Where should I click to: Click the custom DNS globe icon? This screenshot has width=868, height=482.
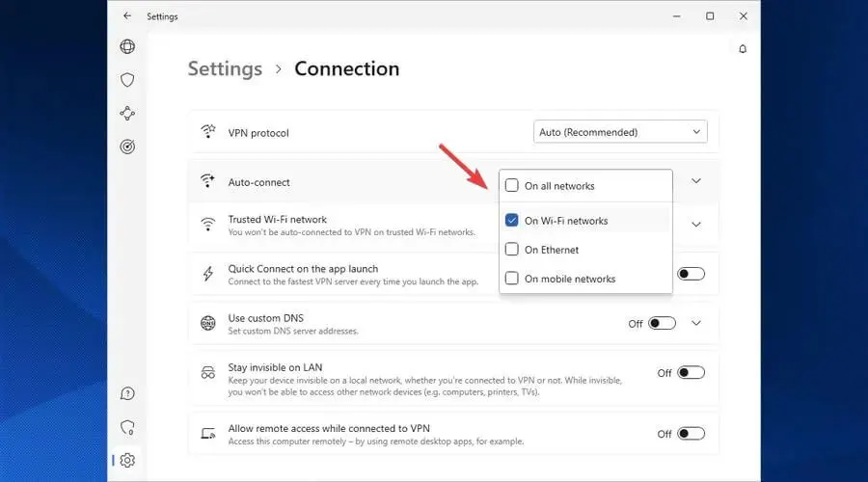point(208,323)
